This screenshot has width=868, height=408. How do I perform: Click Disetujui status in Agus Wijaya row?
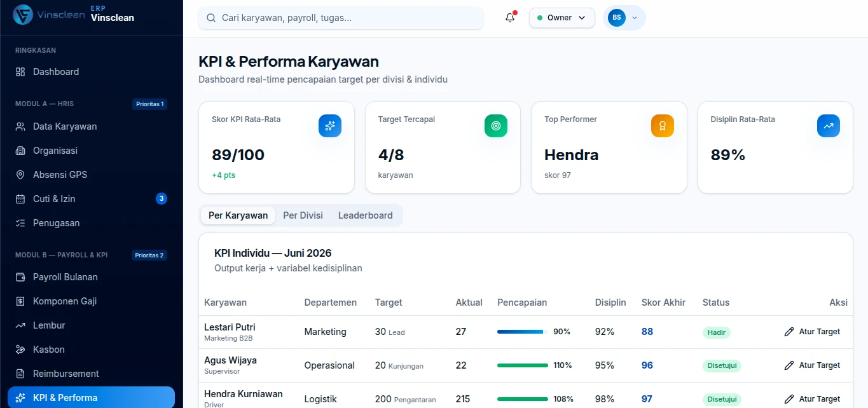coord(722,366)
